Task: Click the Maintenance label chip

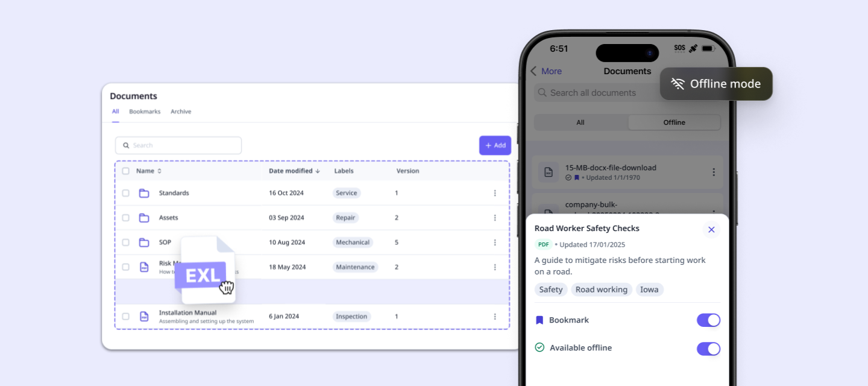Action: (x=355, y=267)
